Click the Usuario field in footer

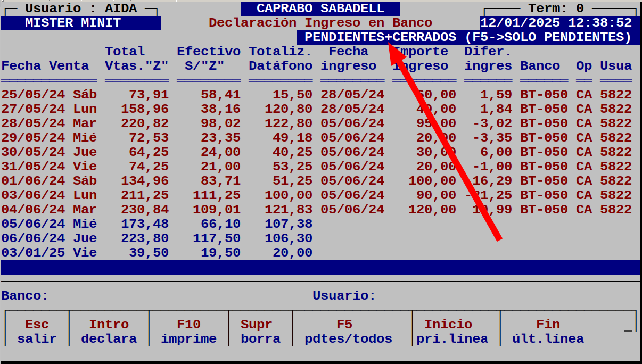click(x=344, y=295)
